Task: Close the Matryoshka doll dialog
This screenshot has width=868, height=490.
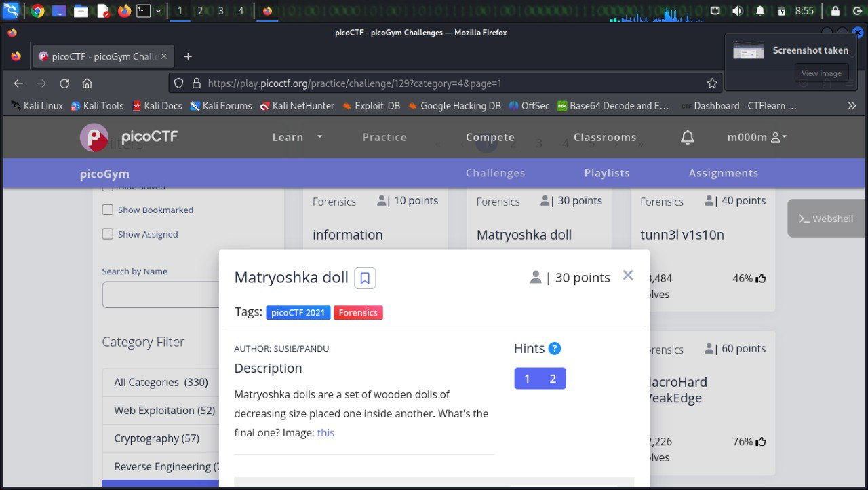Action: pos(628,275)
